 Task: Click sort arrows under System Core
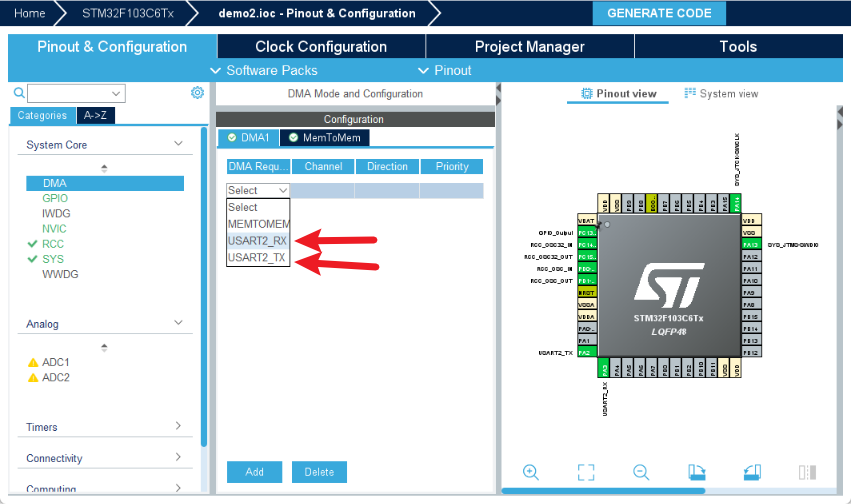[104, 168]
